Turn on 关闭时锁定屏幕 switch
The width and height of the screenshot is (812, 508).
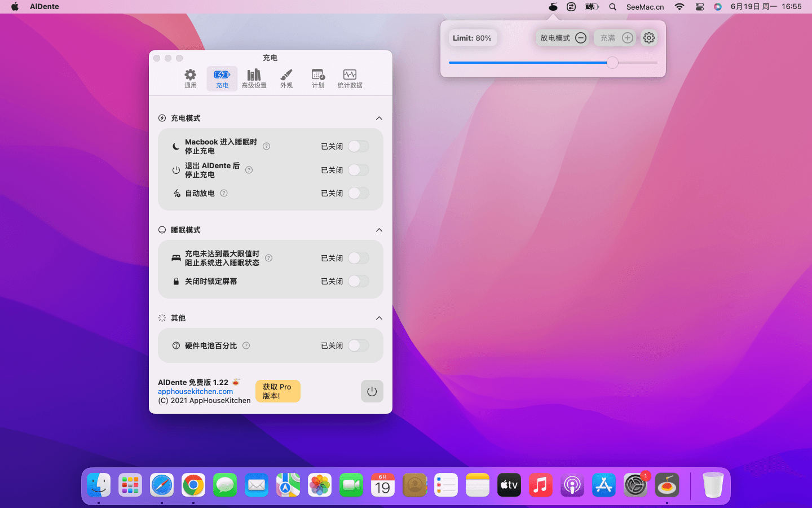358,281
